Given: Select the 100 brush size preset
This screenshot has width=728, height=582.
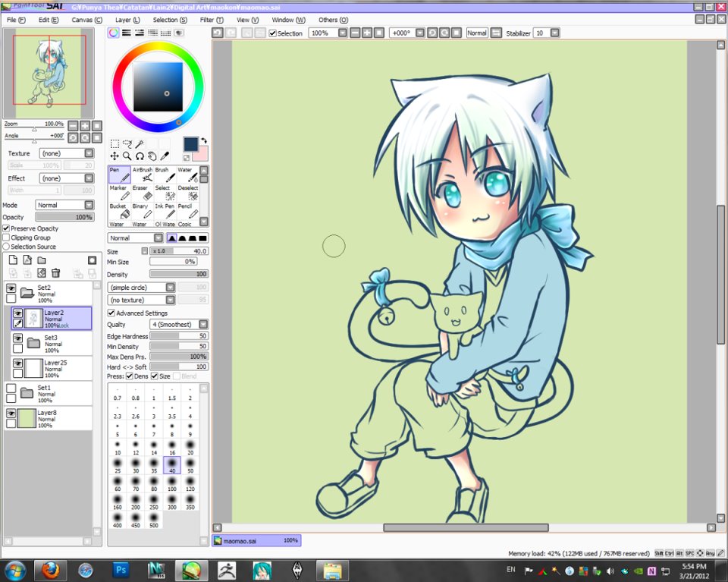Looking at the screenshot, I should (x=172, y=484).
